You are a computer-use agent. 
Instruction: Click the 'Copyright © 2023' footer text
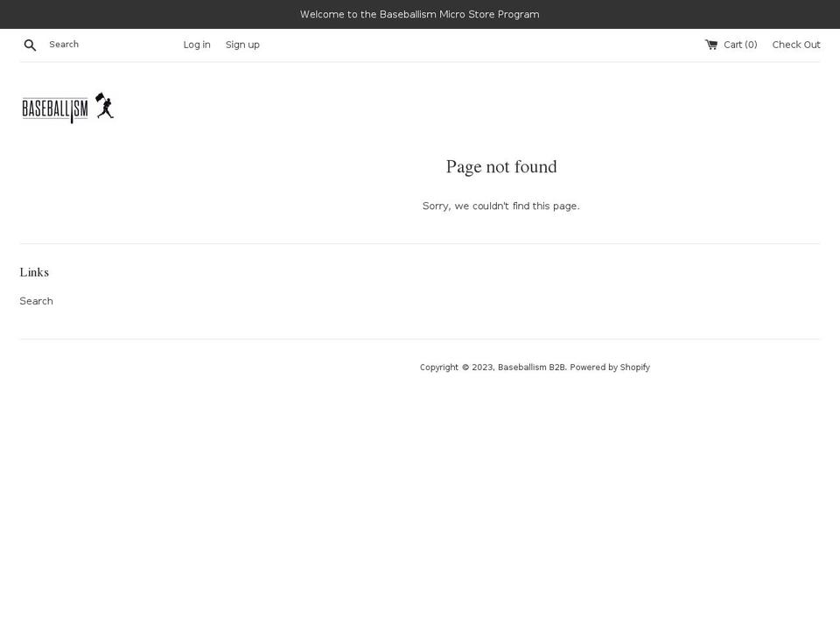tap(457, 367)
